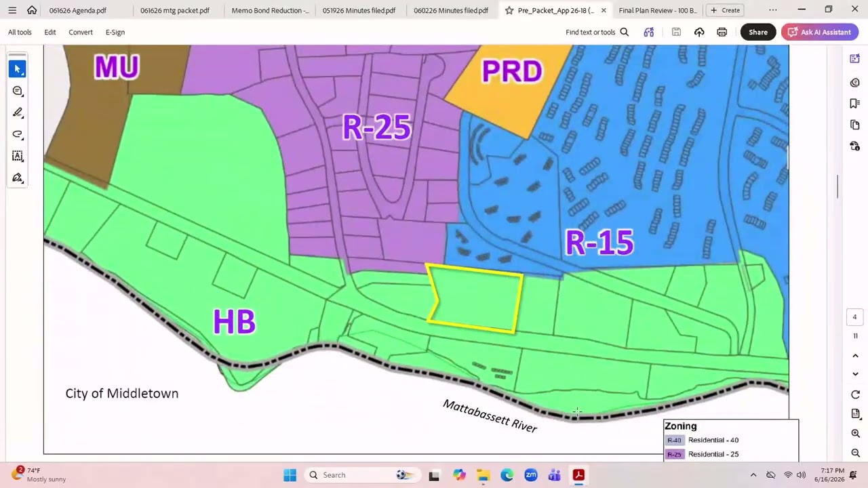This screenshot has height=488, width=868.
Task: Switch to the Memo Bond Reduction tab
Action: (x=270, y=10)
